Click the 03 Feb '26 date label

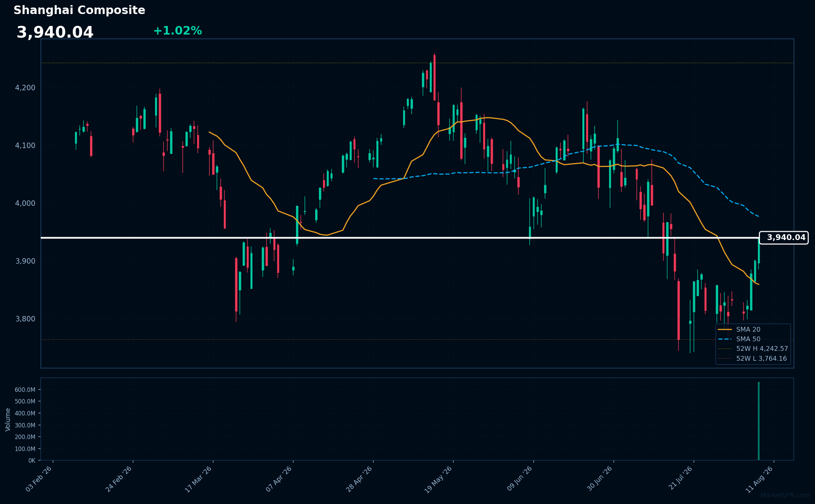pyautogui.click(x=39, y=479)
